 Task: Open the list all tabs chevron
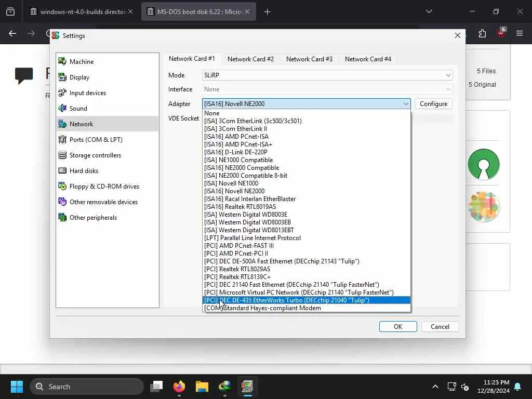[429, 11]
